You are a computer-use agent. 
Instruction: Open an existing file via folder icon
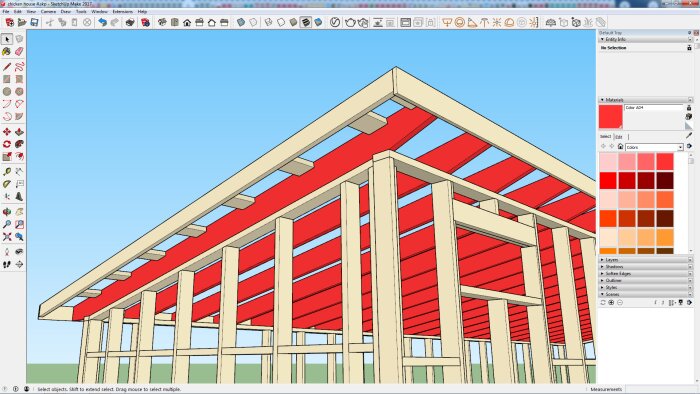click(x=22, y=22)
